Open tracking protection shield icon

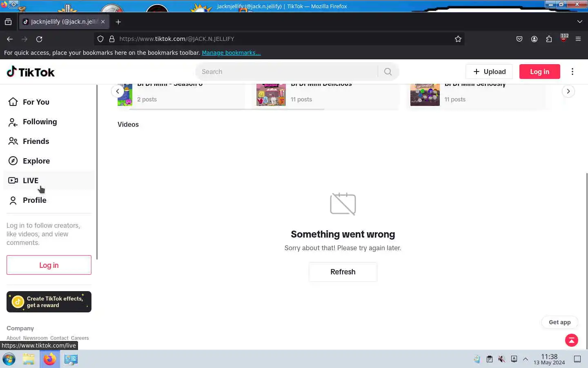point(100,39)
